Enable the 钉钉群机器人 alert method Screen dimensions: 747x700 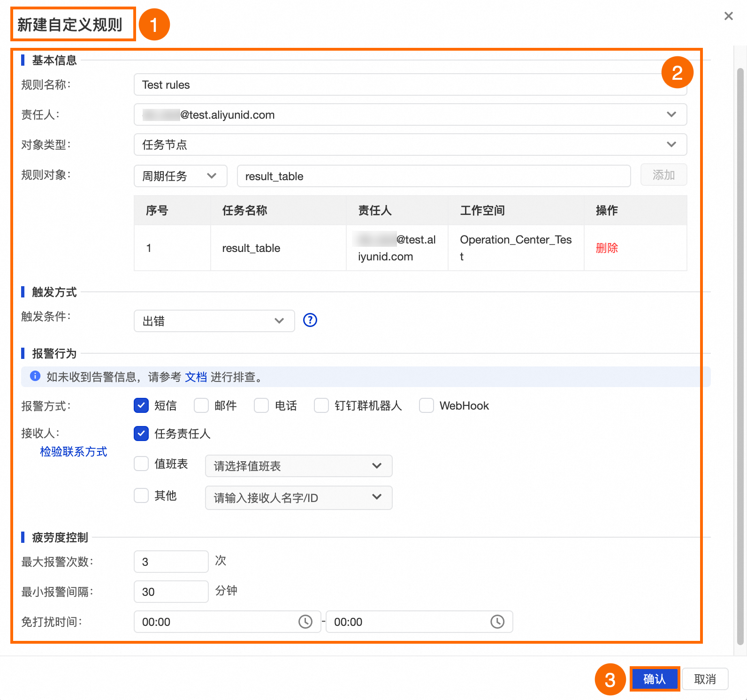[321, 405]
